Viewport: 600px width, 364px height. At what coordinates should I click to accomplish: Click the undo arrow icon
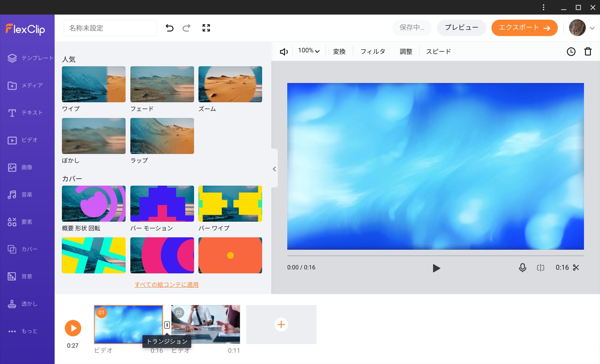point(170,28)
